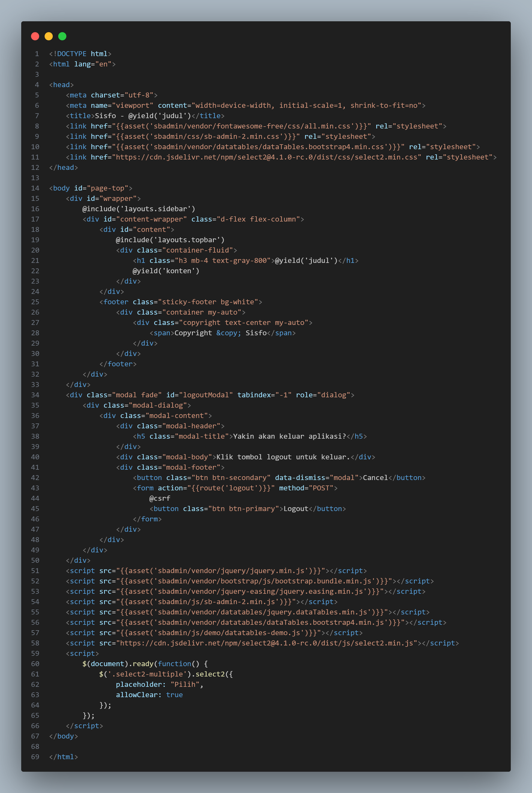
Task: Click the green maximize dot of the code window
Action: click(62, 36)
